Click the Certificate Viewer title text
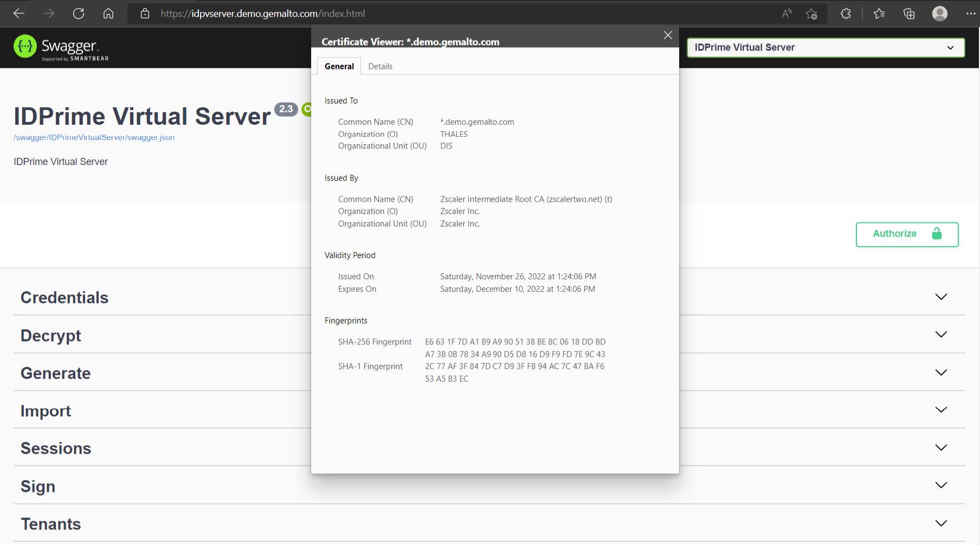980x545 pixels. pyautogui.click(x=410, y=42)
